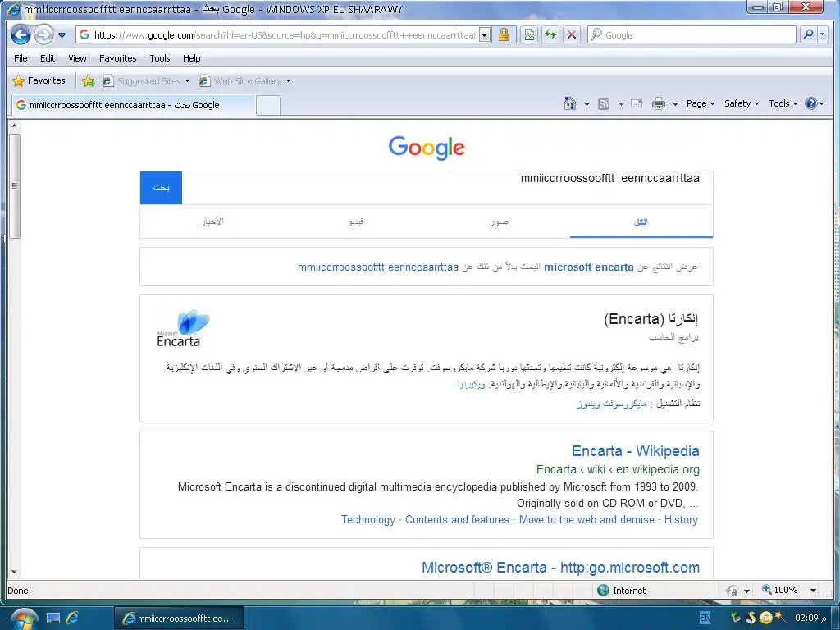Click Internet Explorer quick launch icon

click(x=72, y=619)
